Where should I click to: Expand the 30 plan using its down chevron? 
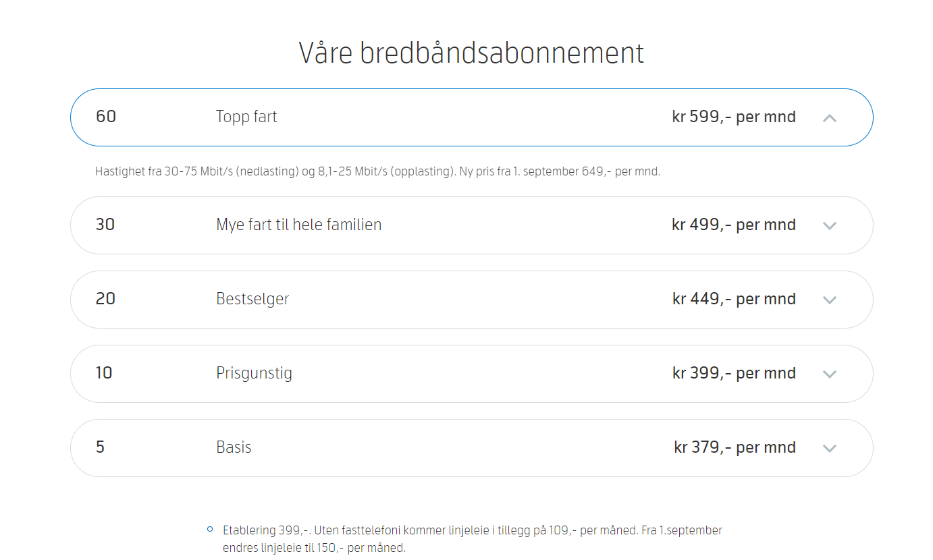(x=830, y=225)
